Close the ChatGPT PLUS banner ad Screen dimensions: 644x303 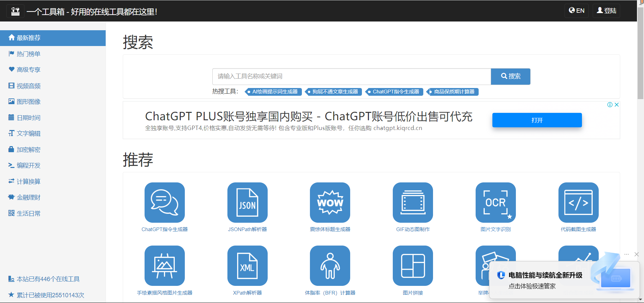[x=616, y=105]
